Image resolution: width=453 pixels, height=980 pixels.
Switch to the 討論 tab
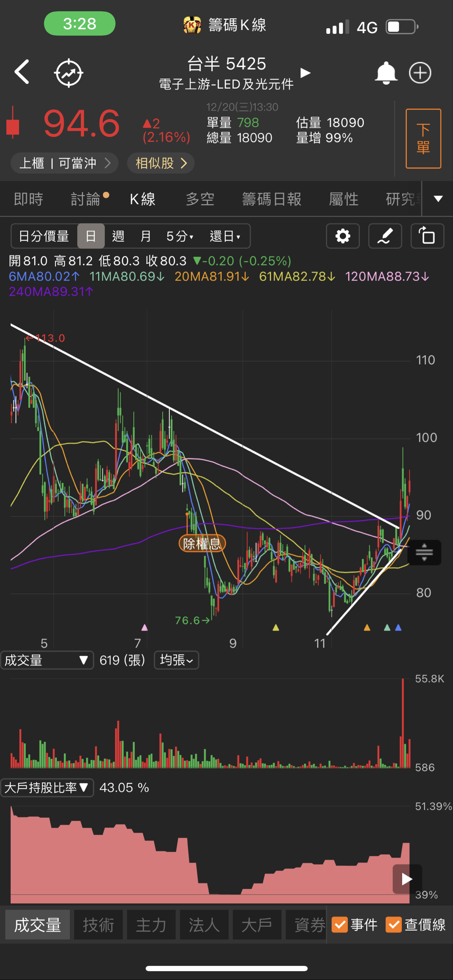[x=86, y=199]
